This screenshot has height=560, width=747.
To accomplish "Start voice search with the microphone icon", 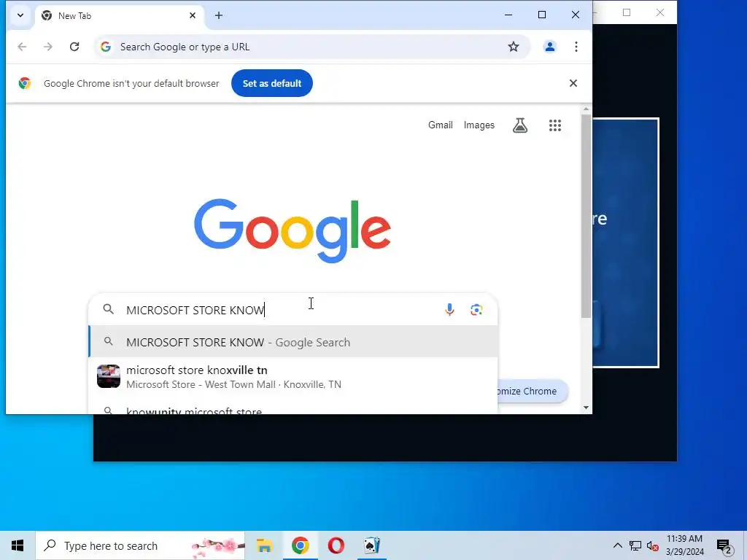I will (x=449, y=309).
